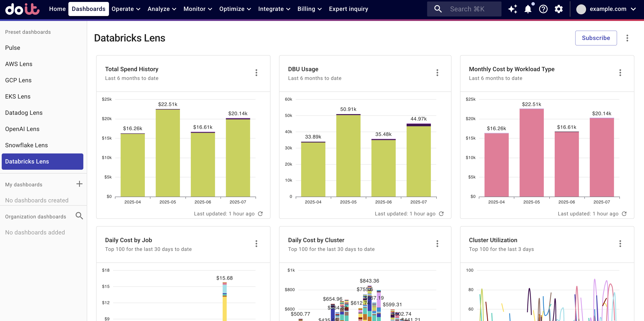The image size is (644, 321).
Task: Open the Snowflake Lens dashboard
Action: (43, 145)
